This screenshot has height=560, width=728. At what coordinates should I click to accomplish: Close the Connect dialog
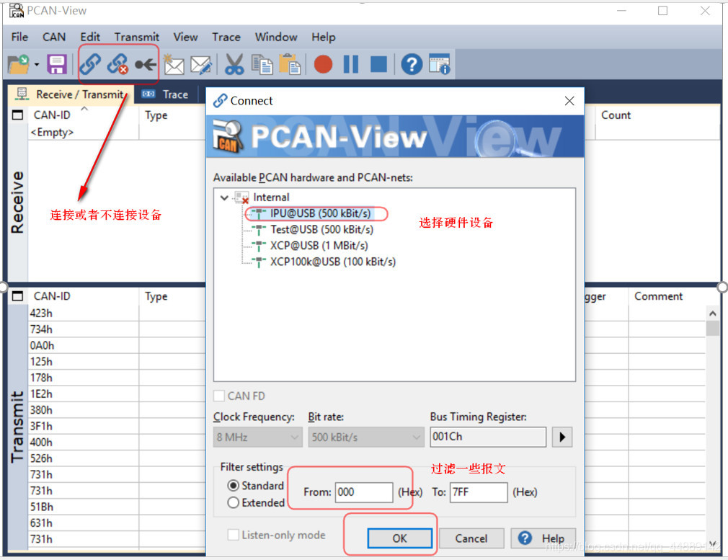coord(569,101)
